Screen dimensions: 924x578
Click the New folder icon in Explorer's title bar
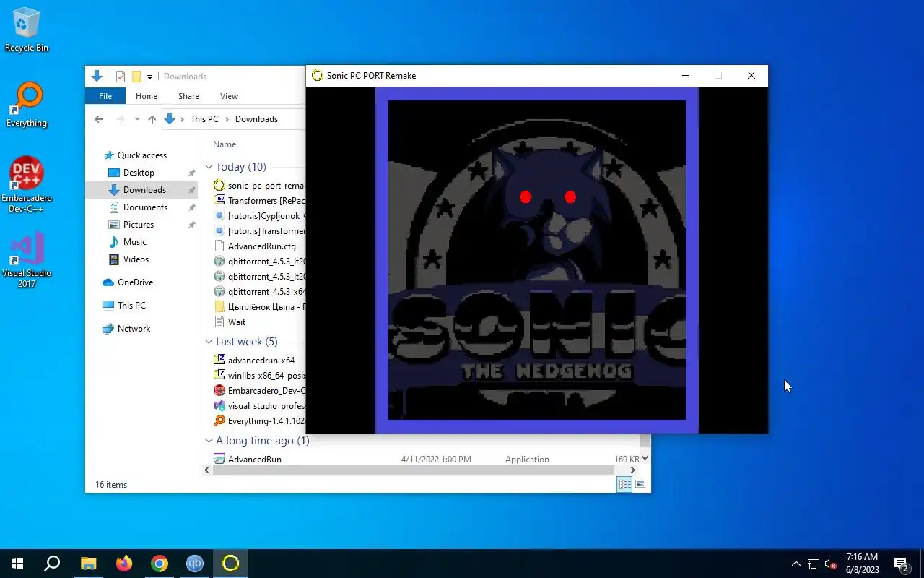pyautogui.click(x=136, y=77)
